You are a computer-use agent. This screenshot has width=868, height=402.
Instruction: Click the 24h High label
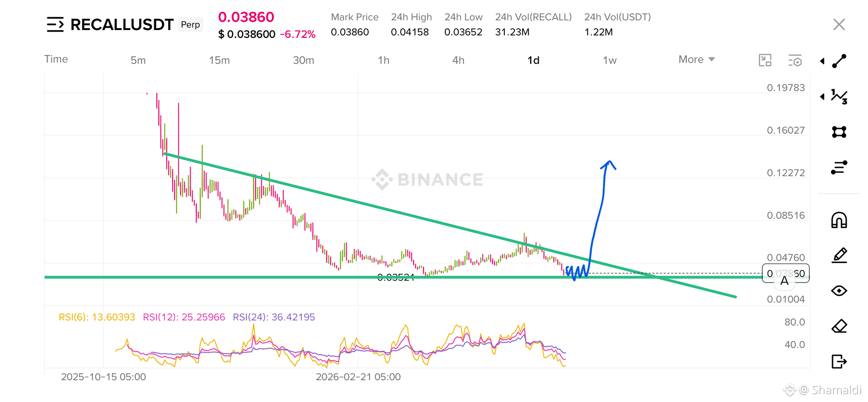(x=411, y=17)
